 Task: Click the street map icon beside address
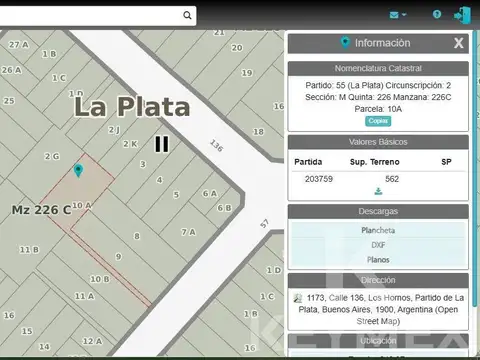[297, 298]
